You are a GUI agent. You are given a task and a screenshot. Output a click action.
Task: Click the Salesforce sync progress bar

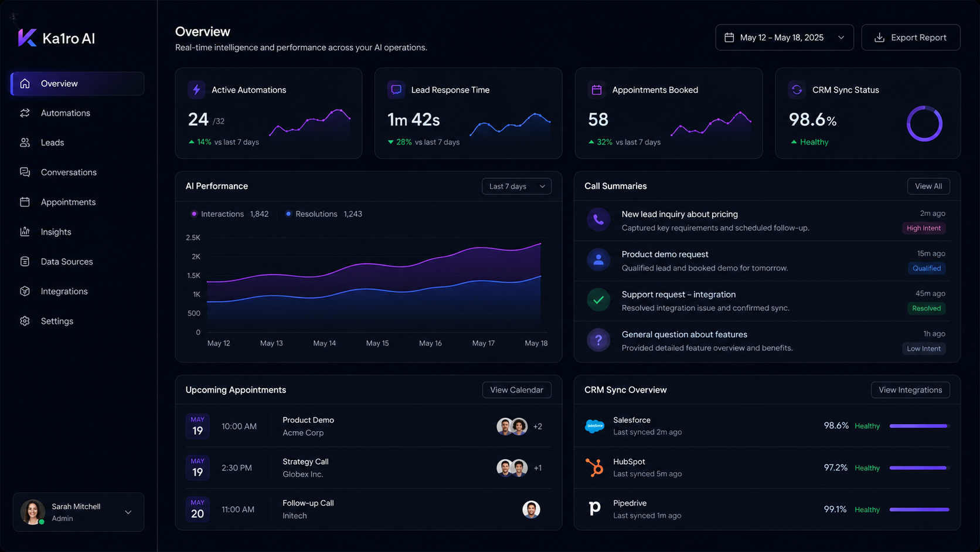tap(919, 426)
